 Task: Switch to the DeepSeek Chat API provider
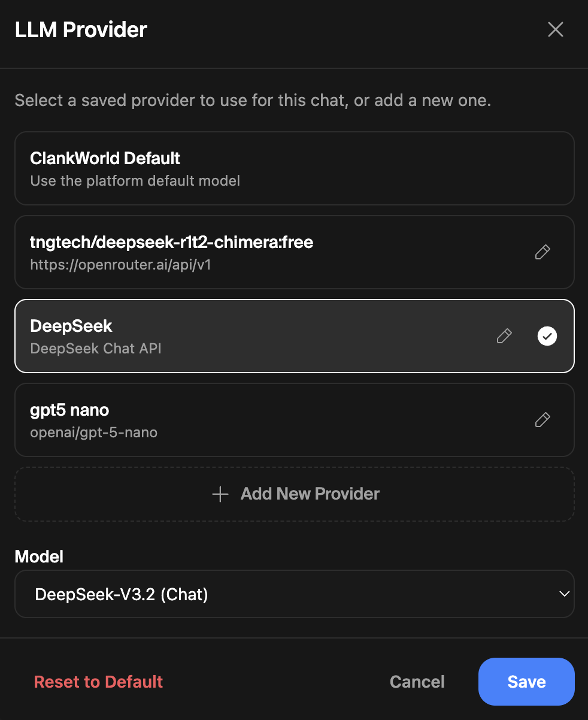240,336
